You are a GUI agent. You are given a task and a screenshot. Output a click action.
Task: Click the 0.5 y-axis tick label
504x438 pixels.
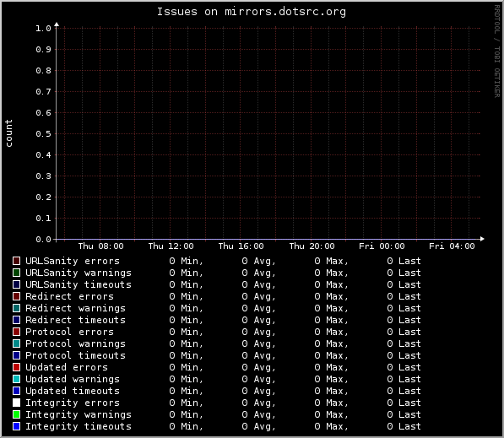point(43,134)
